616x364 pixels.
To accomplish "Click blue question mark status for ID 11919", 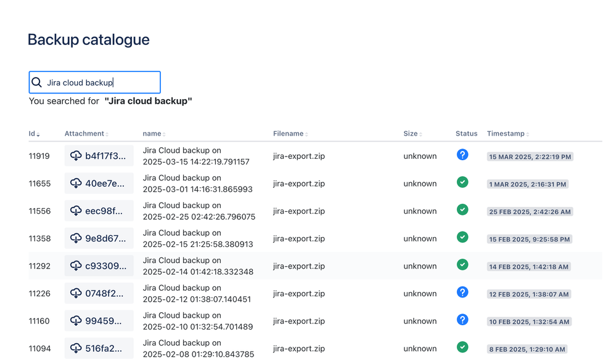I will click(462, 155).
